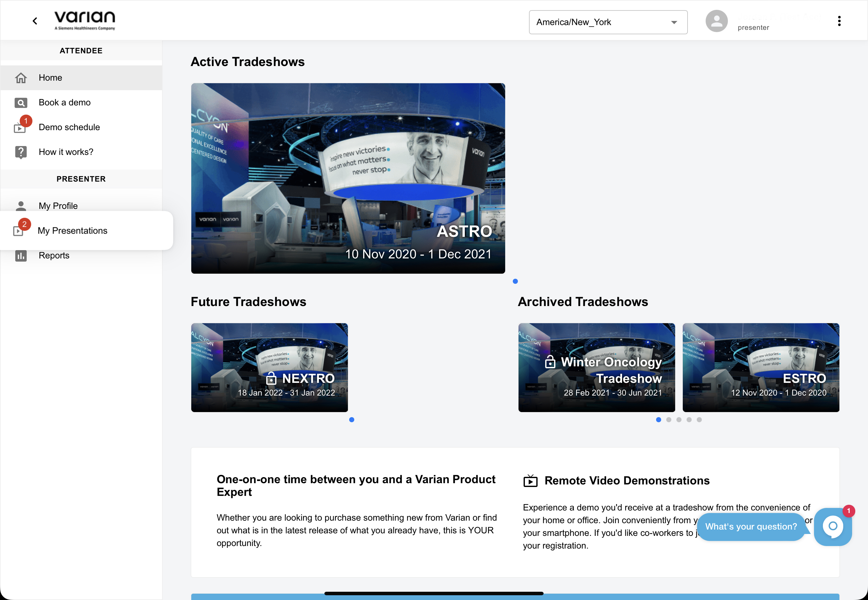Click the What's your question? chat bubble
This screenshot has height=600, width=868.
point(751,527)
